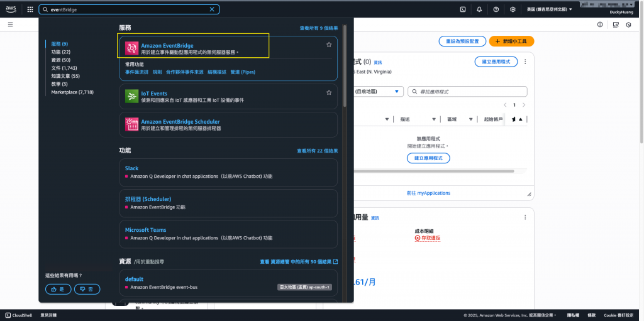This screenshot has height=321, width=644.
Task: Sort by 區域 column arrow
Action: coord(471,119)
